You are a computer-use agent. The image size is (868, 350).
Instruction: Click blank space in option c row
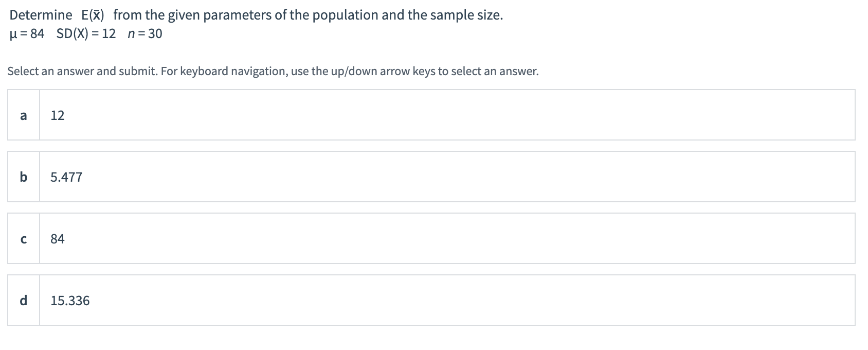click(446, 239)
